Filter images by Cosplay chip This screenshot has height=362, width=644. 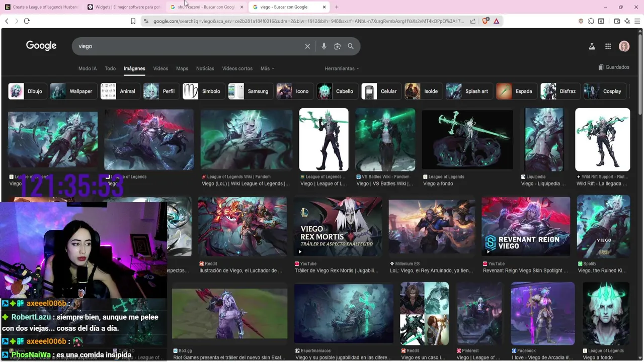(604, 92)
